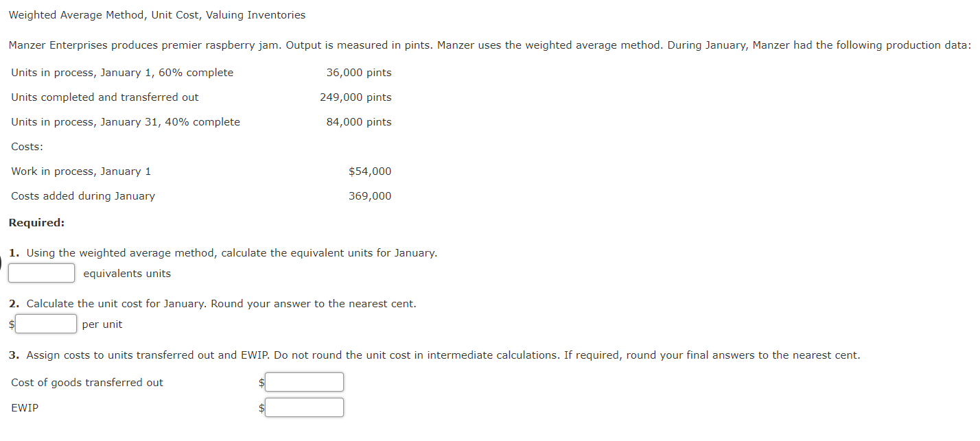Select the title Weighted Average Method, Unit Cost, Valuing Inventories
This screenshot has width=980, height=441.
pyautogui.click(x=156, y=14)
